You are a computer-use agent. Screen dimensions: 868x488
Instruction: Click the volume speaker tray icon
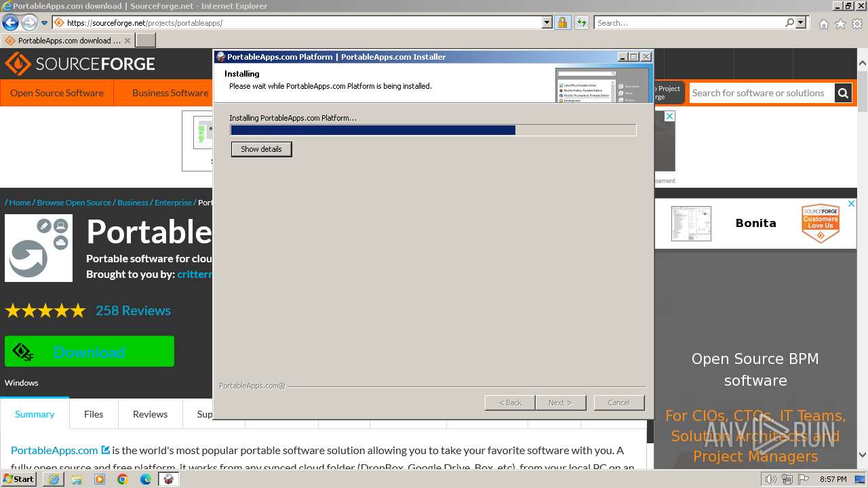click(x=770, y=479)
